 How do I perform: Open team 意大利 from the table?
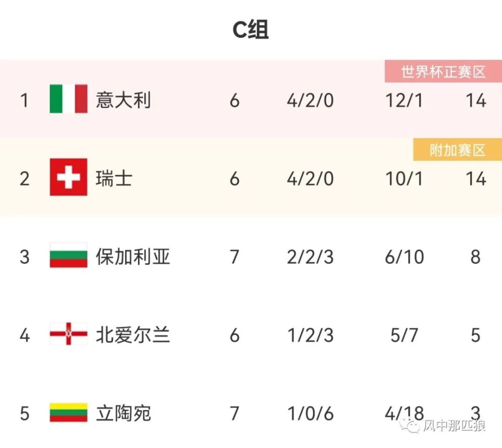point(123,100)
